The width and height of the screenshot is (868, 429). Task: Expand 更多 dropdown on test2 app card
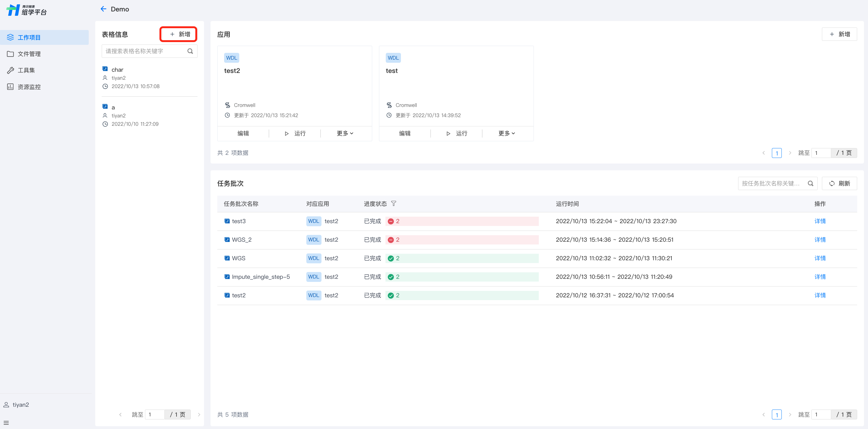coord(345,134)
